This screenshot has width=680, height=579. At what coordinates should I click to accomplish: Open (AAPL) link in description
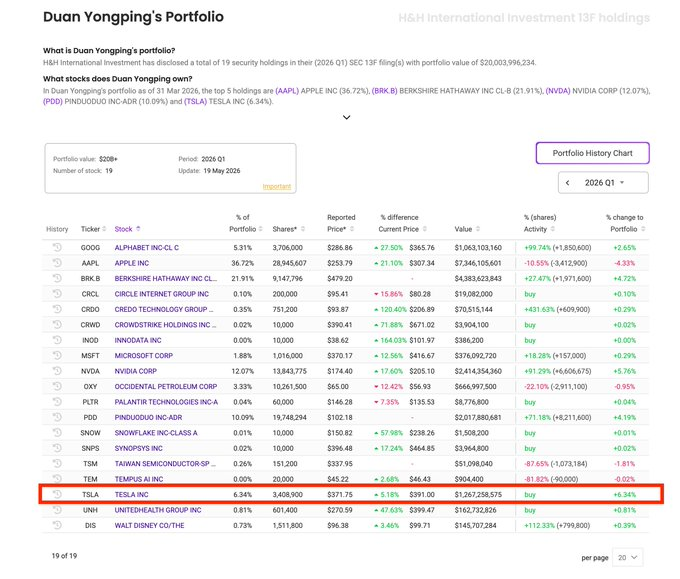point(287,91)
